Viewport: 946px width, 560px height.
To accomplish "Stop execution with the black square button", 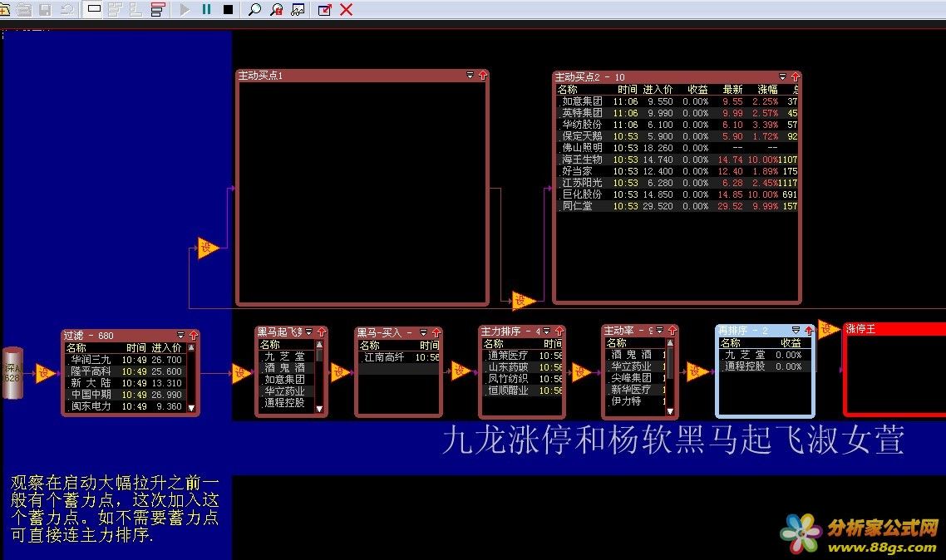I will 228,10.
